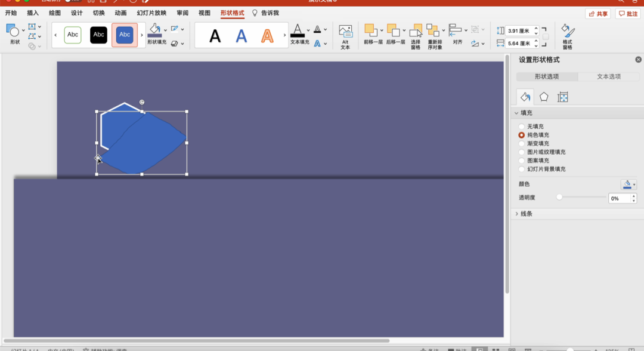
Task: Open the 颜色 fill color picker
Action: [x=628, y=184]
